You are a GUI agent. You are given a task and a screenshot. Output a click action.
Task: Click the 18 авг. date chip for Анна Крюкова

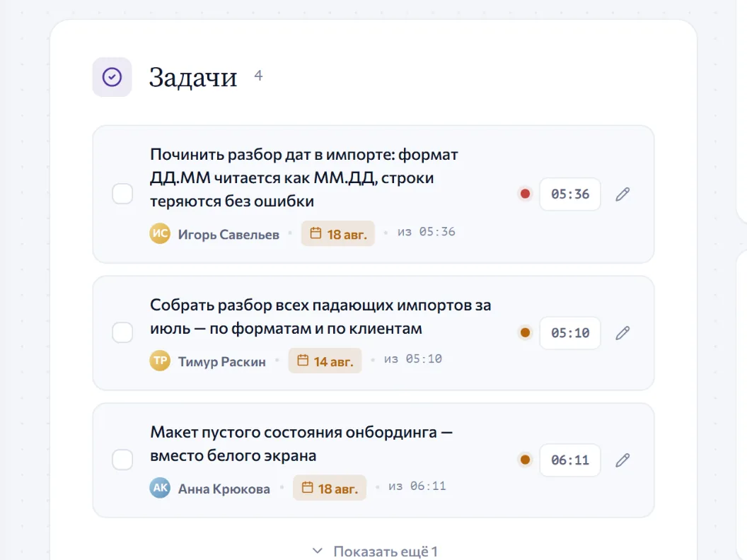pyautogui.click(x=330, y=488)
